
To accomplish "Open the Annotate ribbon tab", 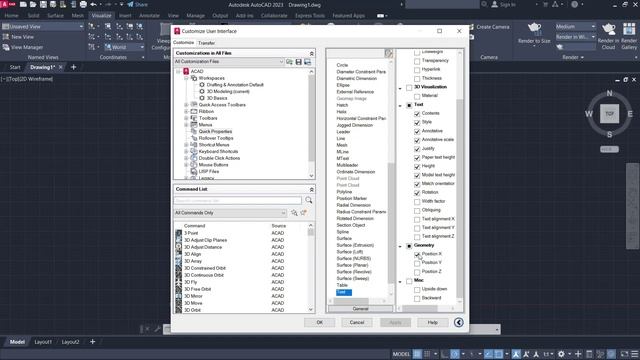I will click(x=149, y=16).
